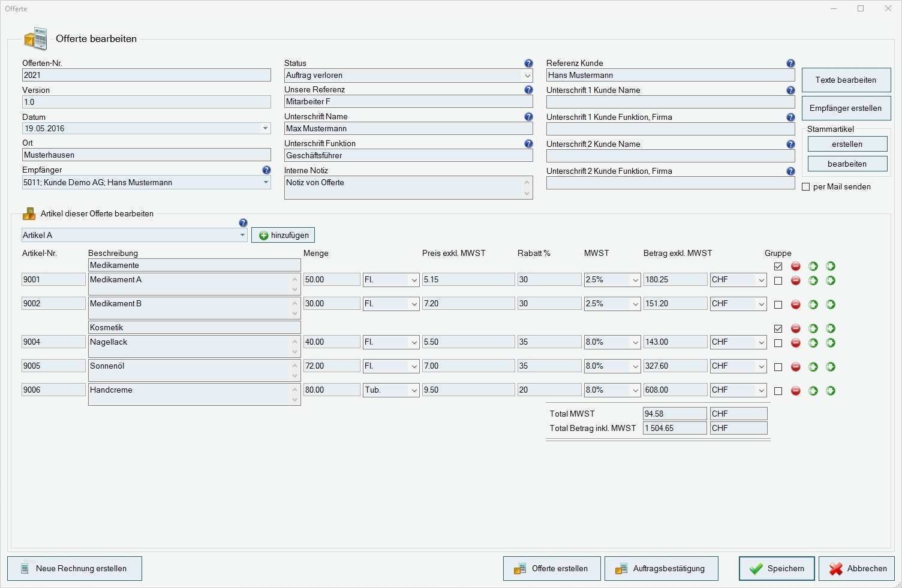Tick the Gruppe box for Sonnenöl
902x588 pixels.
[778, 367]
